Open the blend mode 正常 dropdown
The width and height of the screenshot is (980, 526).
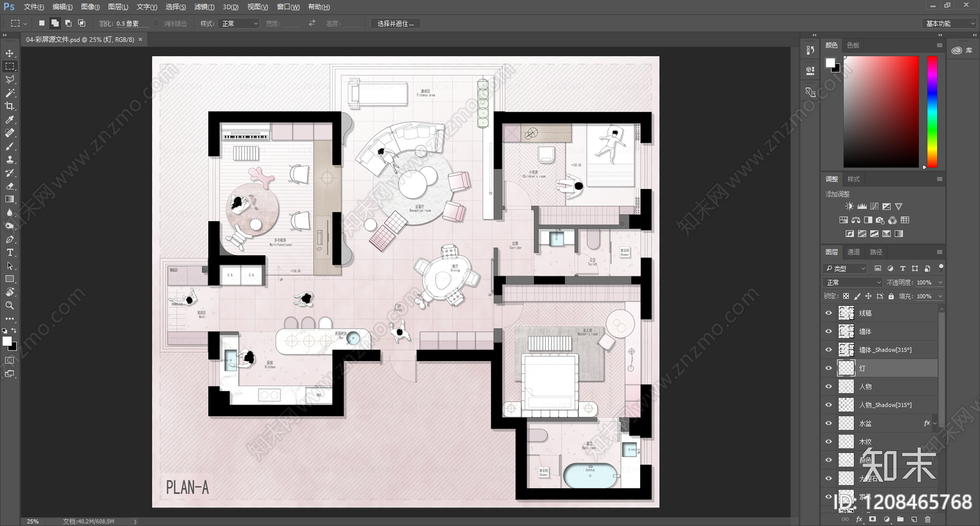point(853,283)
